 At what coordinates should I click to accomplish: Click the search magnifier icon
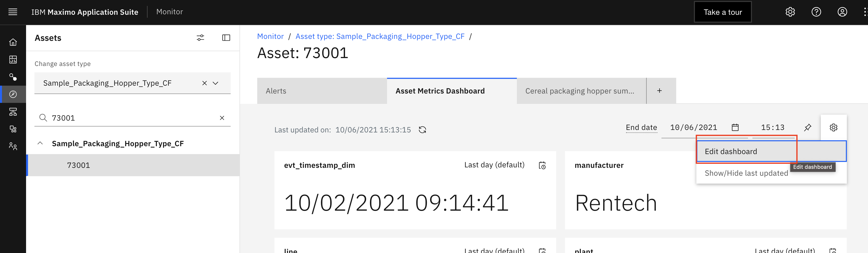click(x=43, y=117)
